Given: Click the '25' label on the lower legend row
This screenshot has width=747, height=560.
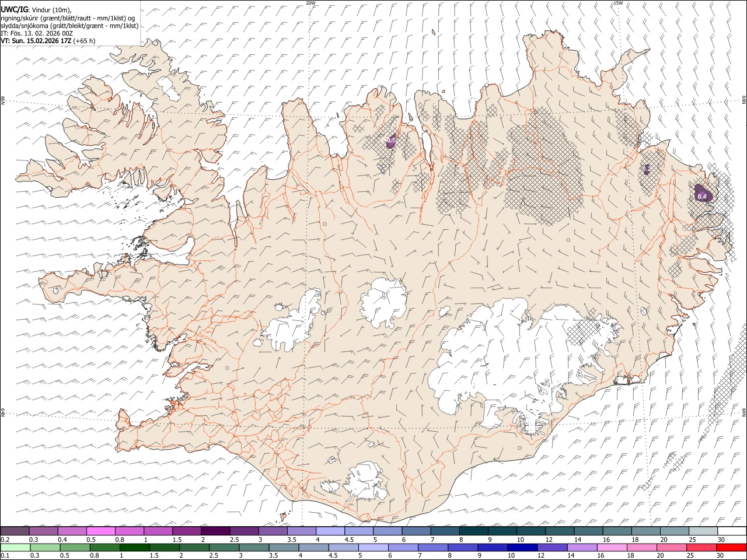Looking at the screenshot, I should coord(692,556).
